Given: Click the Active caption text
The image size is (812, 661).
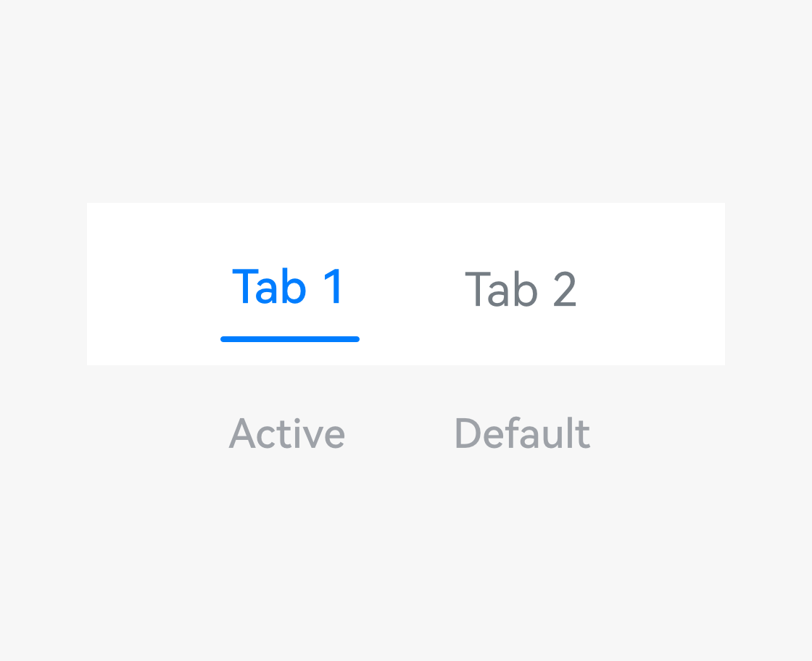Looking at the screenshot, I should 287,434.
